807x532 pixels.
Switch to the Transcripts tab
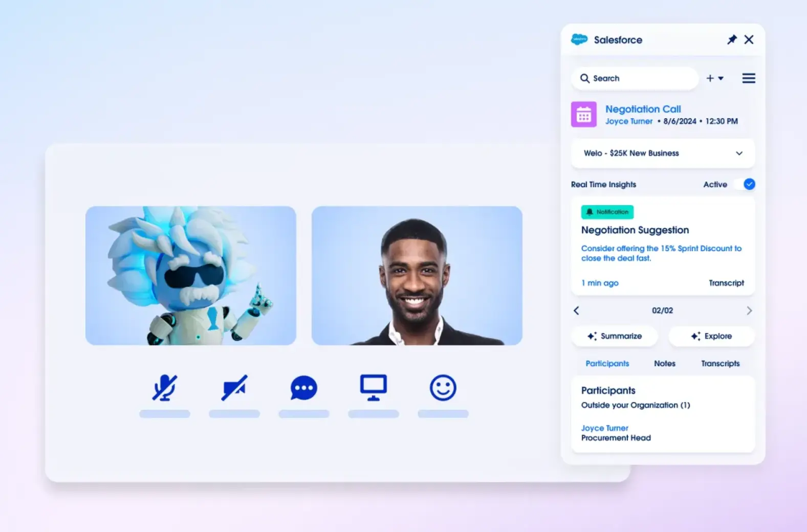coord(721,363)
